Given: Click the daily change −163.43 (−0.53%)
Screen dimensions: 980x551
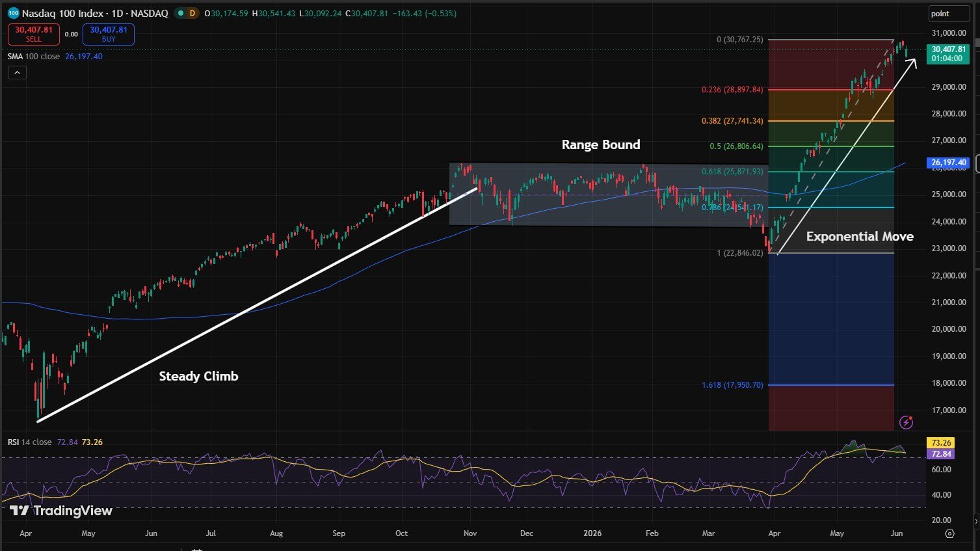Looking at the screenshot, I should pyautogui.click(x=425, y=13).
